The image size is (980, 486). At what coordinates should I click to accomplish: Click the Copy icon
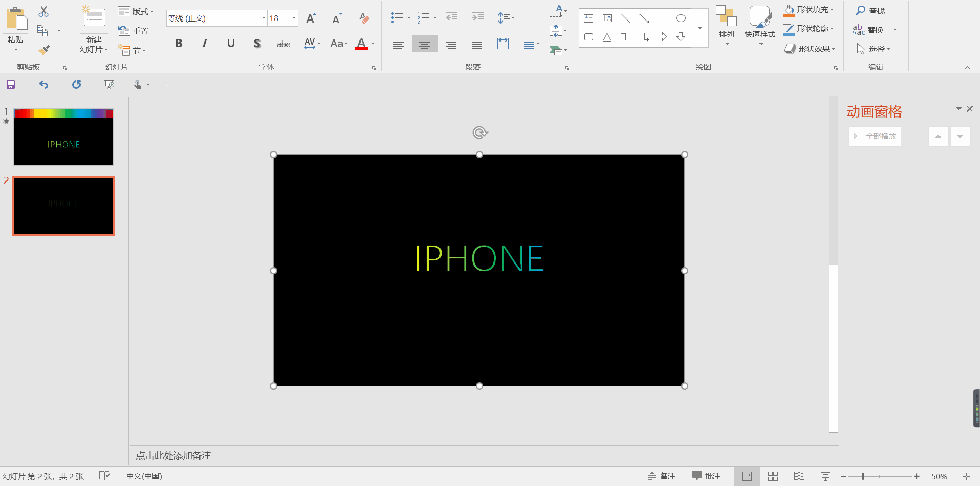click(x=43, y=31)
